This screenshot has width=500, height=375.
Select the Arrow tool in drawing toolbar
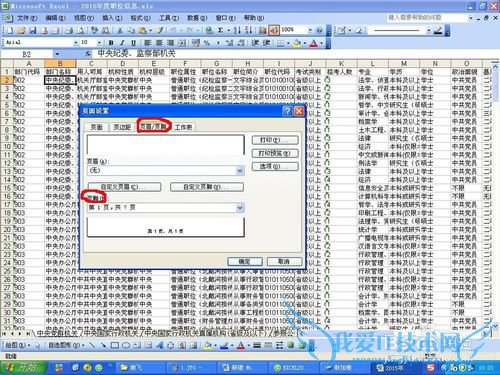(x=103, y=345)
